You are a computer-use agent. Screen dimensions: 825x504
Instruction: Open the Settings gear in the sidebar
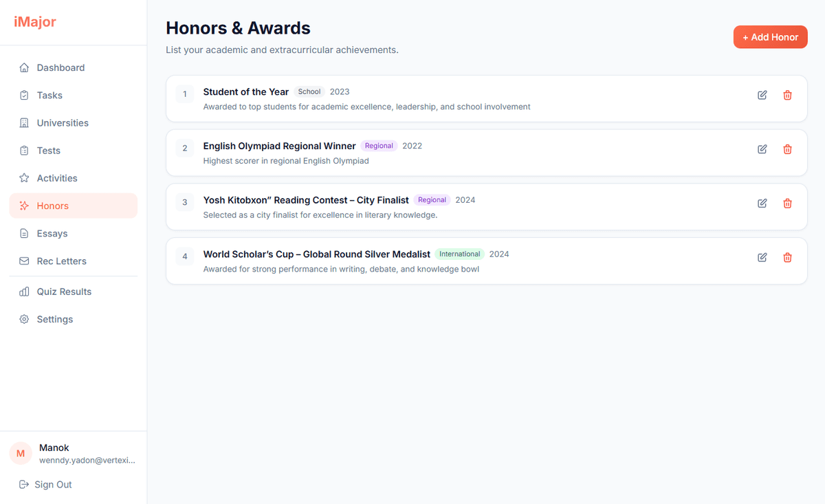55,318
